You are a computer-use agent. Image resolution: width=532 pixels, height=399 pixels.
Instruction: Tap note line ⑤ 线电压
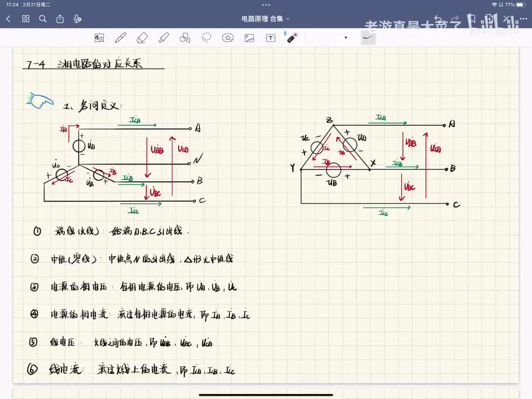coord(121,342)
